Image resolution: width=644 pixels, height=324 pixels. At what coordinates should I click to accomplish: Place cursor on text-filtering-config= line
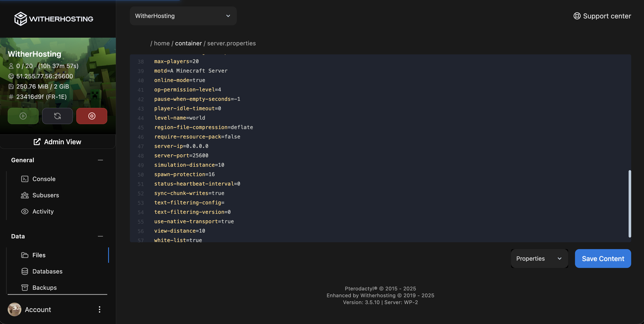189,203
